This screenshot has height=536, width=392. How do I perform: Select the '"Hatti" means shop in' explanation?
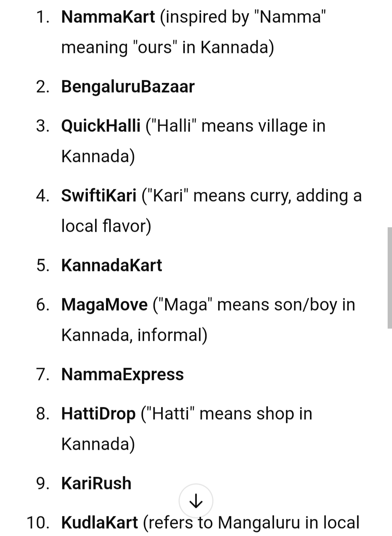(227, 414)
